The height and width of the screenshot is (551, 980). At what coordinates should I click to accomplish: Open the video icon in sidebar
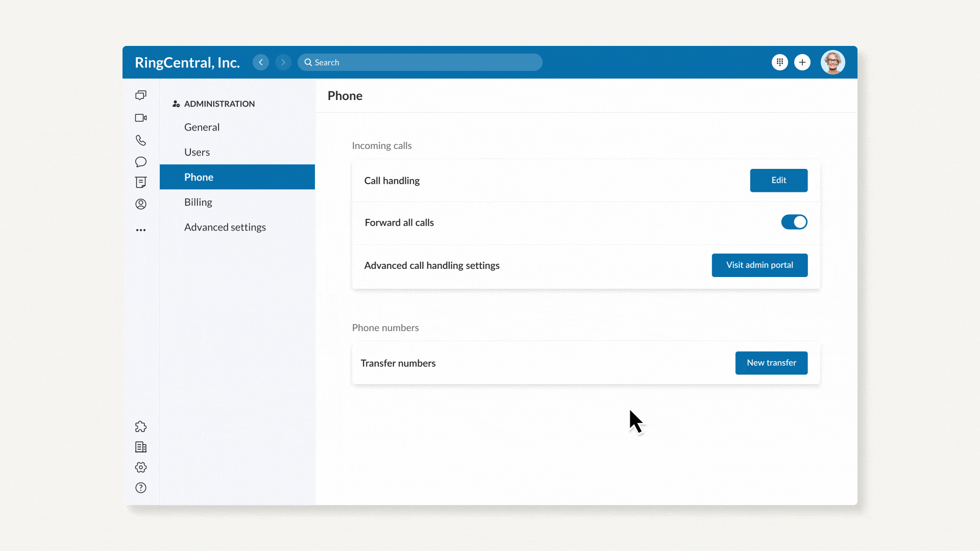click(141, 118)
